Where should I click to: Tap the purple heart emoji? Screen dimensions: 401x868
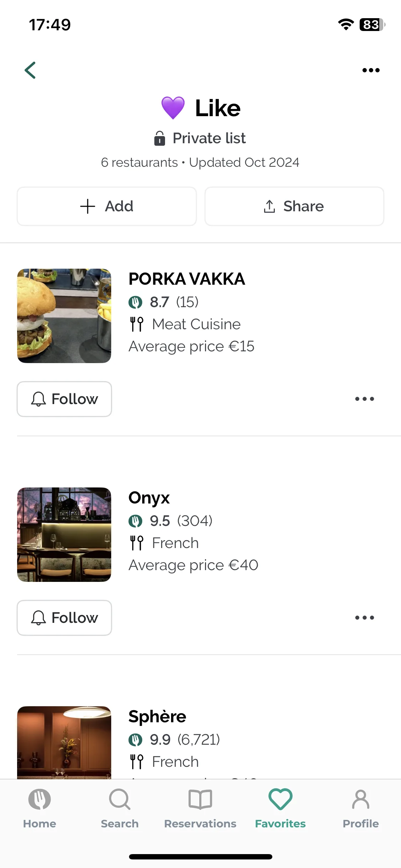click(x=173, y=108)
